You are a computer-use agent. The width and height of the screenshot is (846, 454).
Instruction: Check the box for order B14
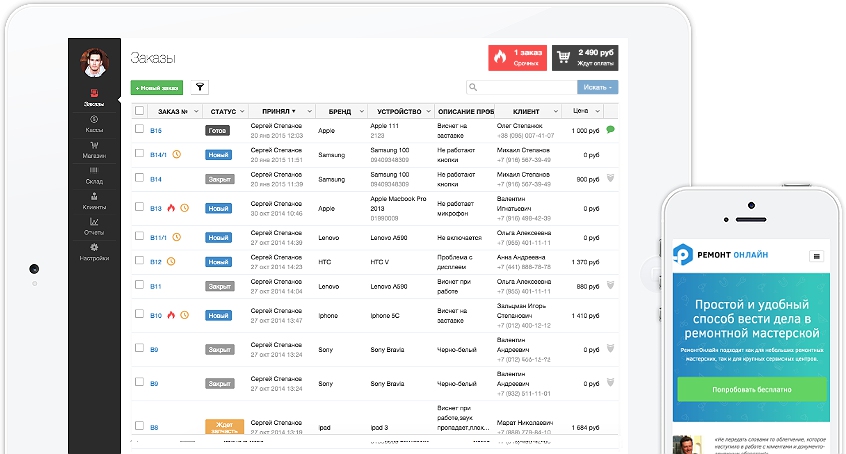(139, 178)
